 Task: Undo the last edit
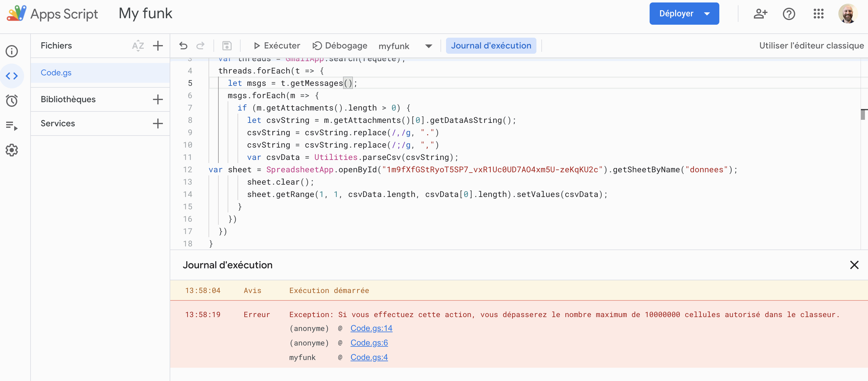[183, 45]
